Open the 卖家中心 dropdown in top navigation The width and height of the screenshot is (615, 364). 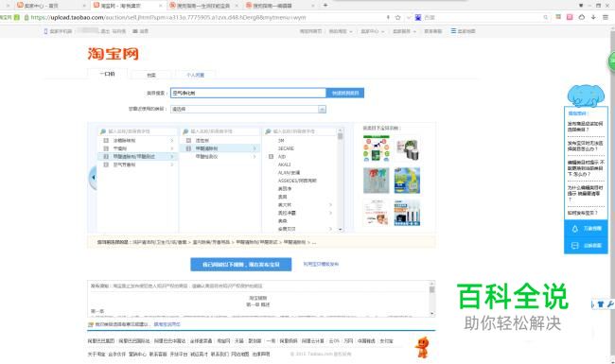373,31
